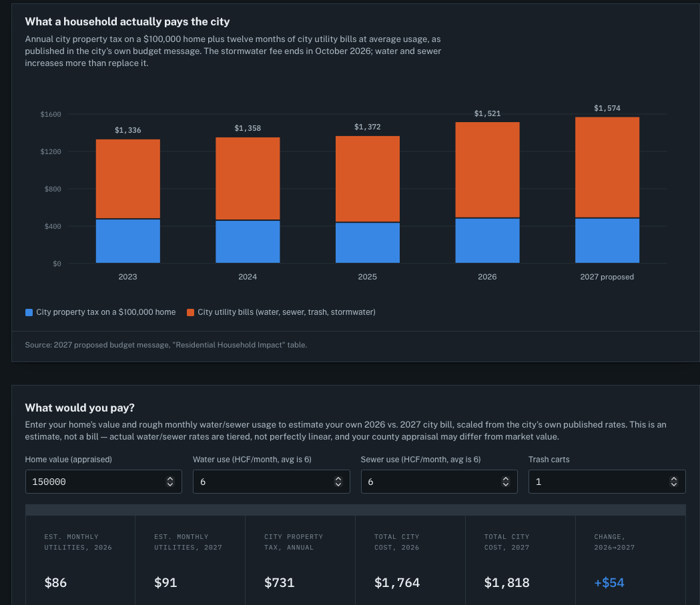Click the '2024' x-axis label
Screen dimensions: 700x605
[x=248, y=277]
